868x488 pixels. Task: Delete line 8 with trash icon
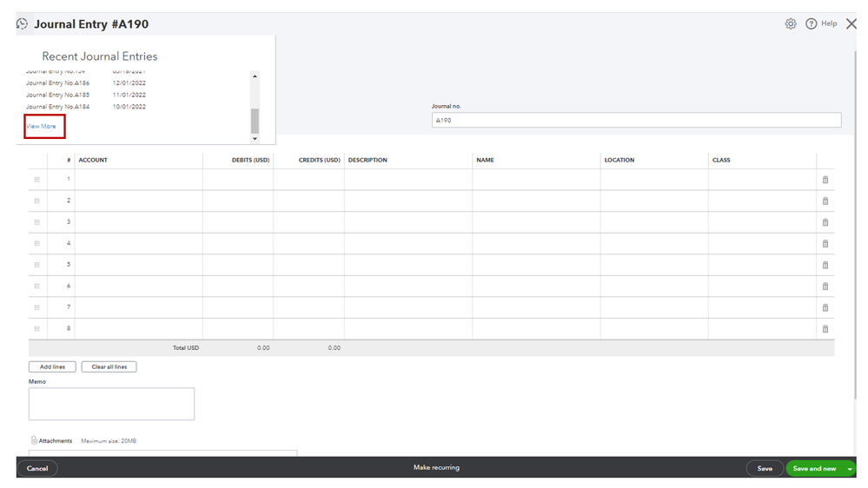[825, 328]
